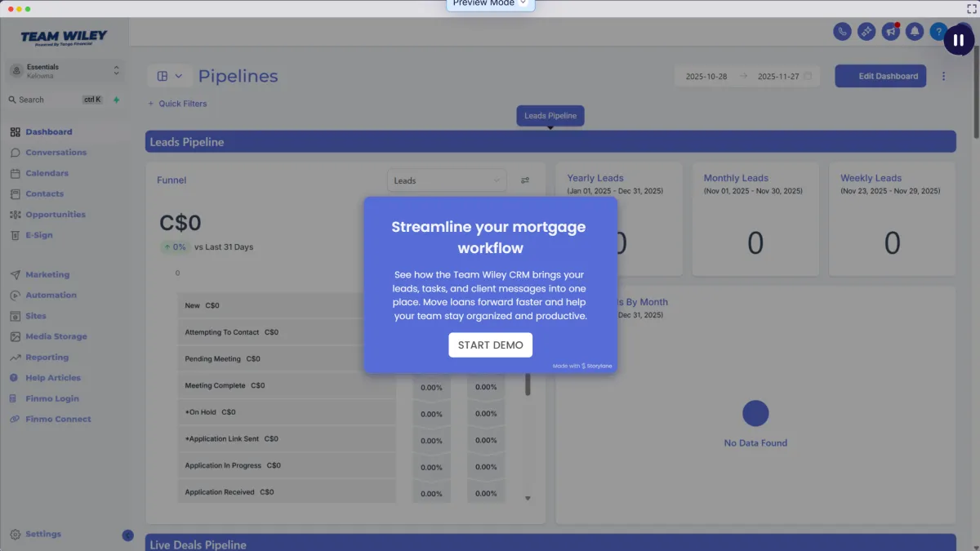Click the 0% vs Last 31 Days badge

tap(175, 247)
